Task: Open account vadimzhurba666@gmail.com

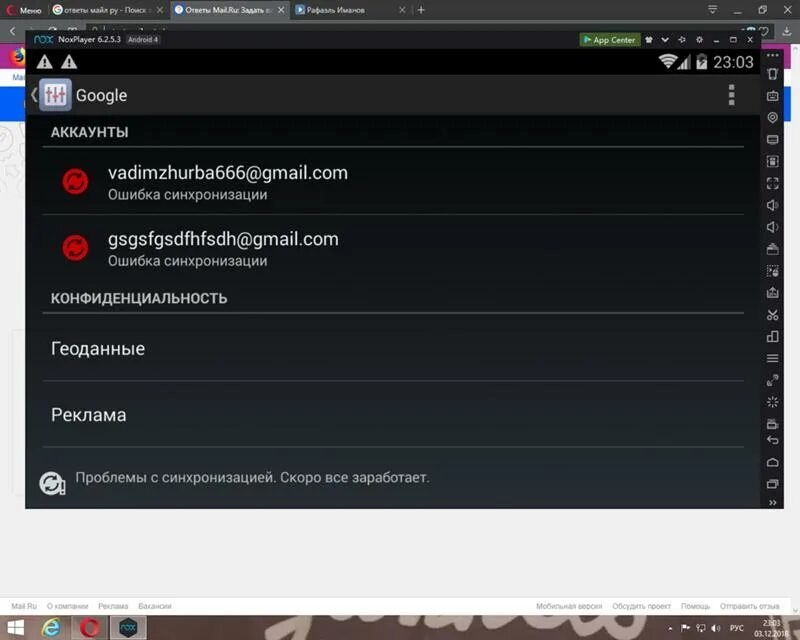Action: 393,182
